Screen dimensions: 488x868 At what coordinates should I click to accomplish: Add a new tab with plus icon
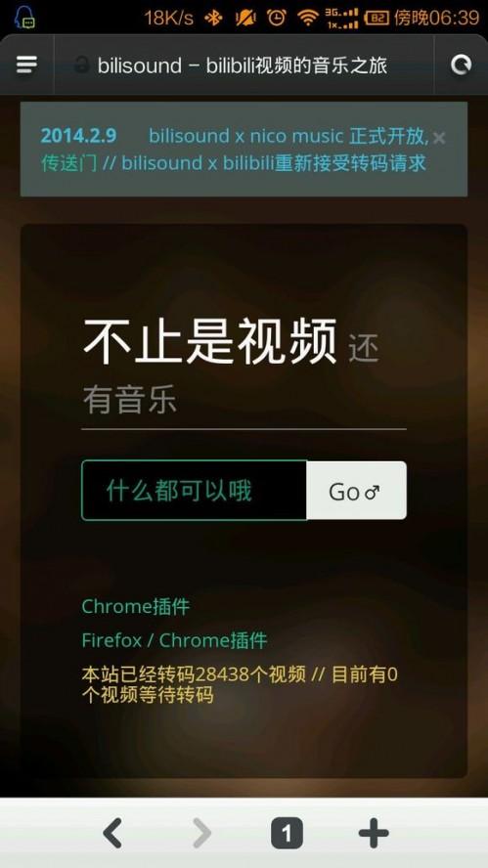click(x=374, y=833)
